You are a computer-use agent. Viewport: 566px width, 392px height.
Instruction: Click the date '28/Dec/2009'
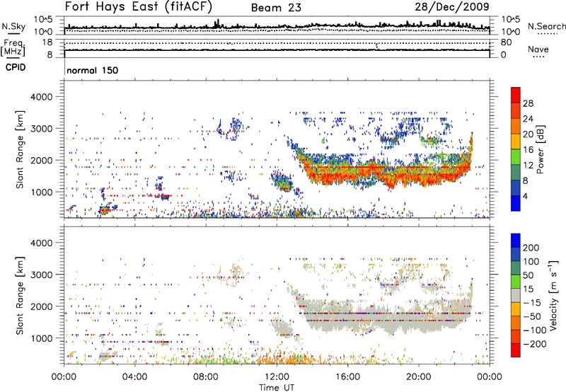pyautogui.click(x=452, y=6)
